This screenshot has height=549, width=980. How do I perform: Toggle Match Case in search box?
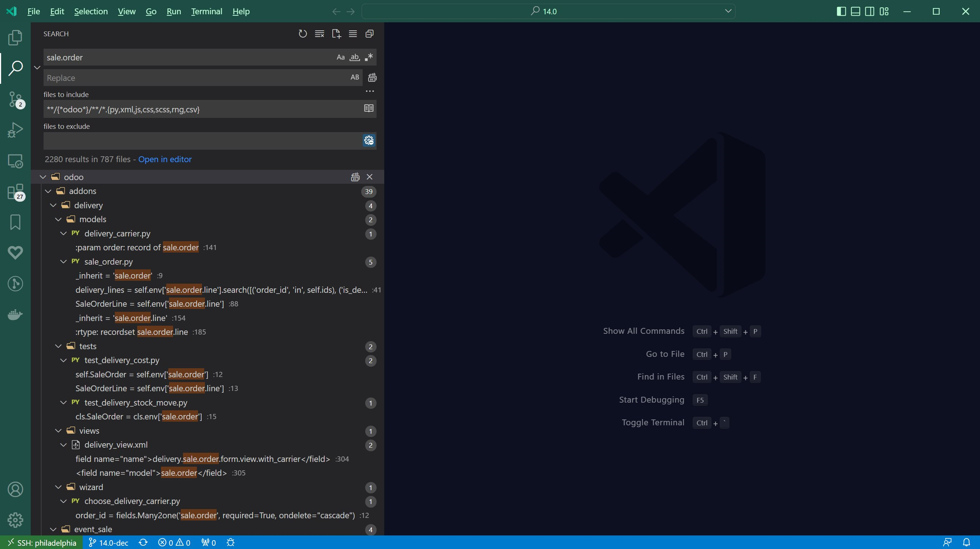(x=340, y=57)
